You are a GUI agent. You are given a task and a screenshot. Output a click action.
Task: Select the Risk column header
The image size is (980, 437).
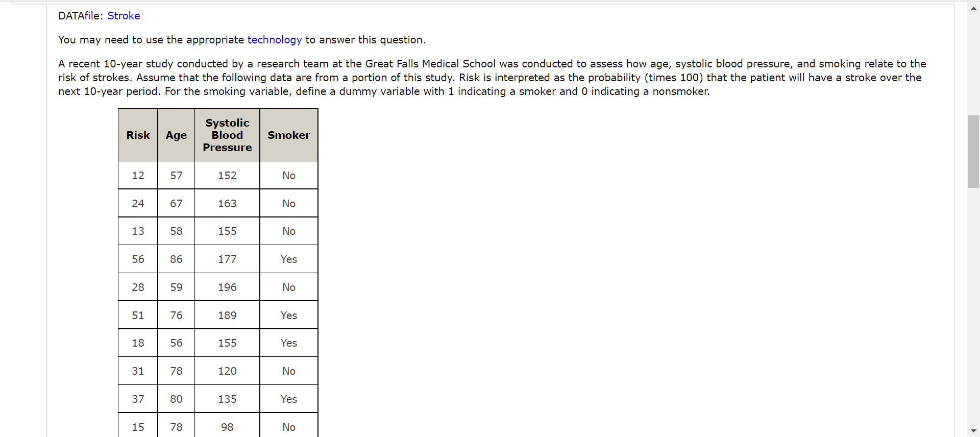pos(137,135)
